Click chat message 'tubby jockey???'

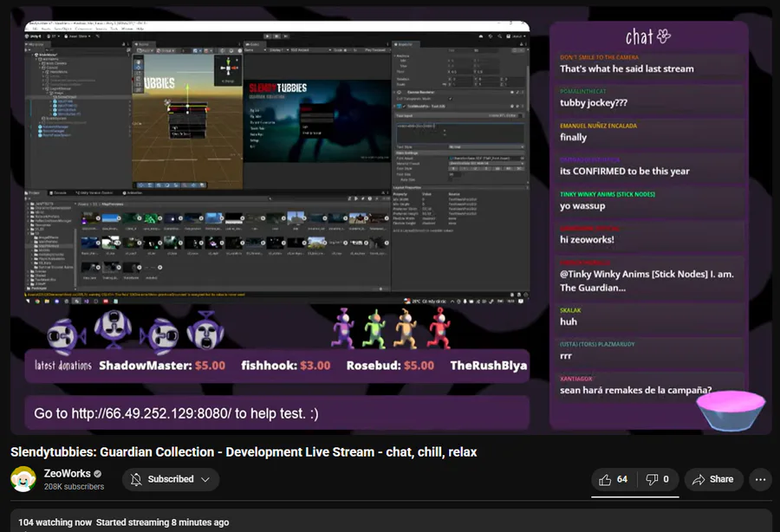(594, 103)
